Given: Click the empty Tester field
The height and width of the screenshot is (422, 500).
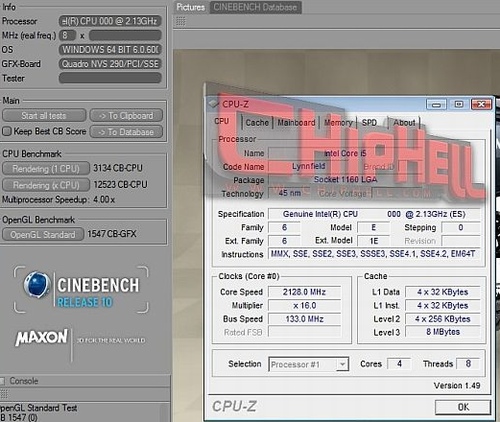Looking at the screenshot, I should coord(110,78).
